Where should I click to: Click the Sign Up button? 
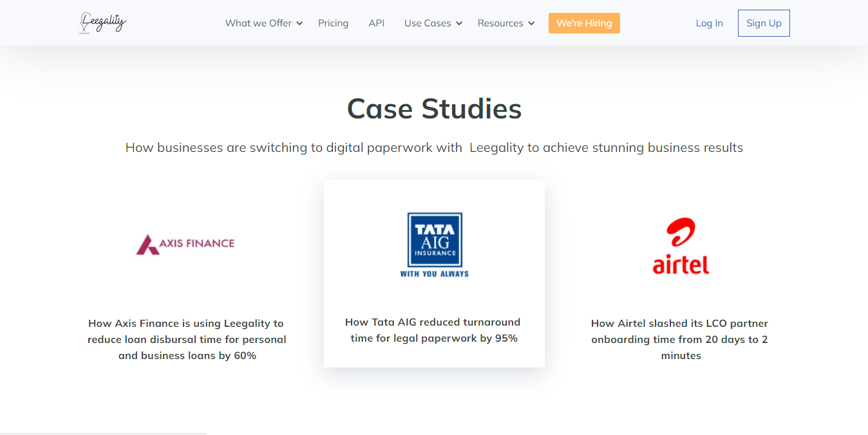pos(764,23)
